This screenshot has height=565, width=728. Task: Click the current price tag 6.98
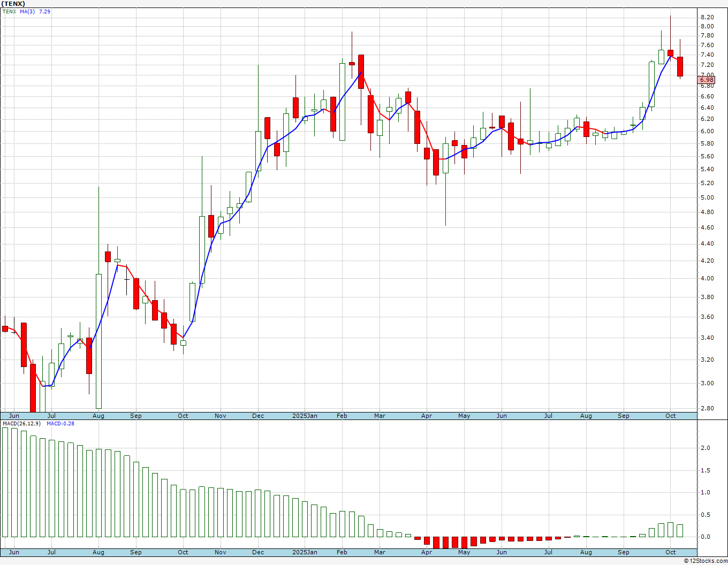tap(707, 80)
